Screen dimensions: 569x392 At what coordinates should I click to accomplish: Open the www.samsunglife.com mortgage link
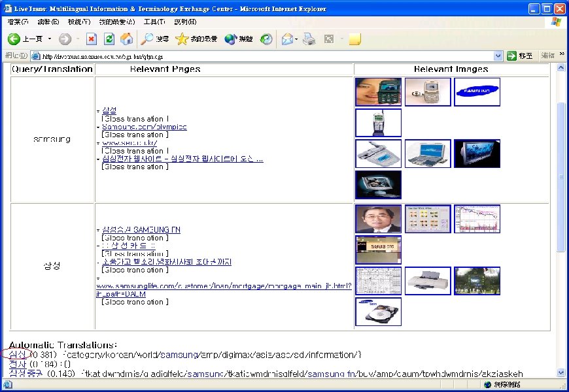coord(224,289)
